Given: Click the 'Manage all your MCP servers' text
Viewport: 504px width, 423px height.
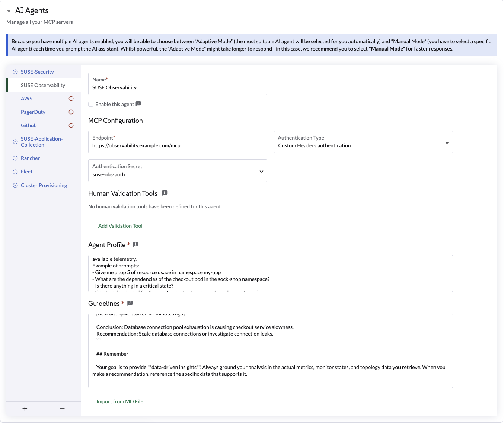Looking at the screenshot, I should coord(39,22).
